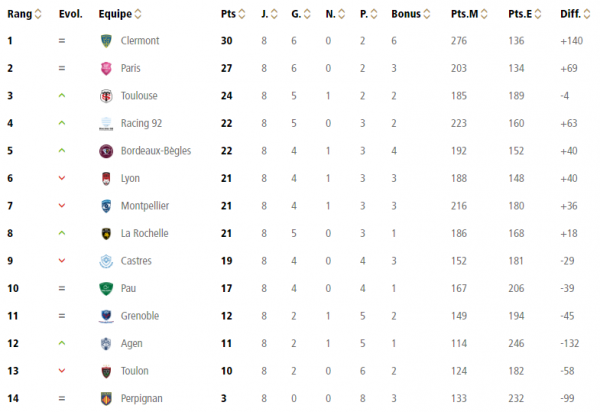Click the Toulon team crest

(106, 371)
